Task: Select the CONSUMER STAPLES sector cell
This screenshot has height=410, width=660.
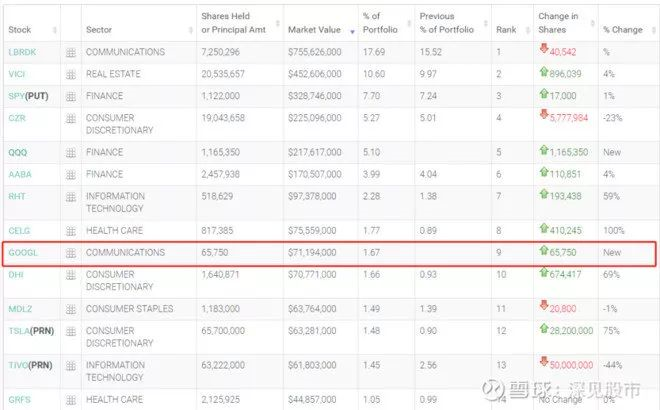Action: tap(130, 309)
